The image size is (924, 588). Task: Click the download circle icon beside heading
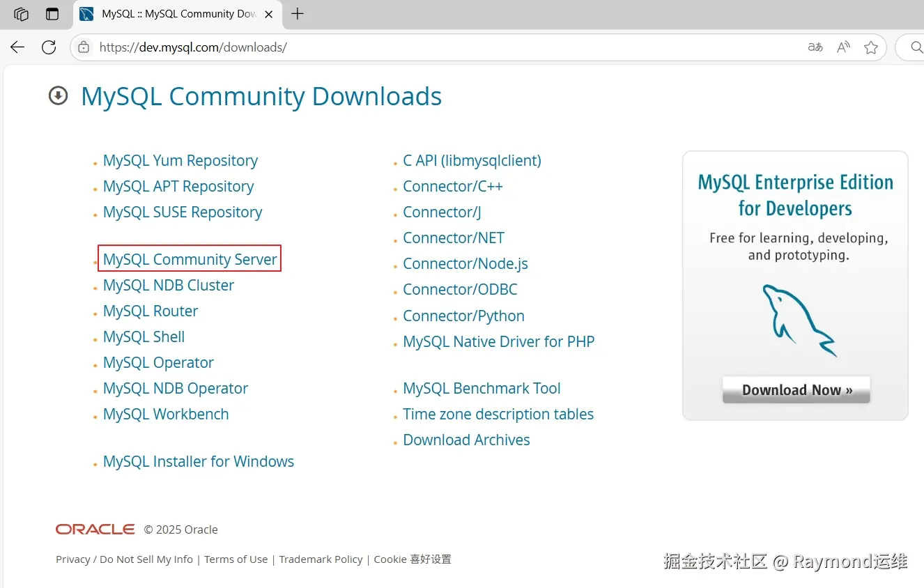(58, 95)
